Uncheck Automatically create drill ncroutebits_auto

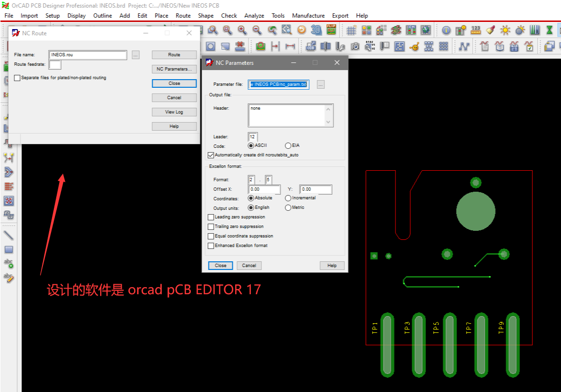coord(211,155)
